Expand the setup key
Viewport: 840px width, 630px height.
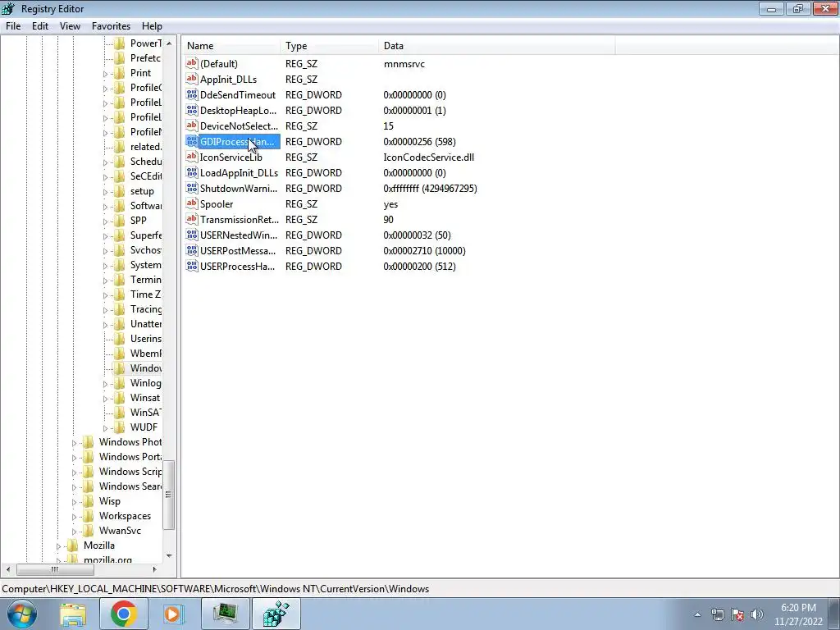[x=106, y=191]
